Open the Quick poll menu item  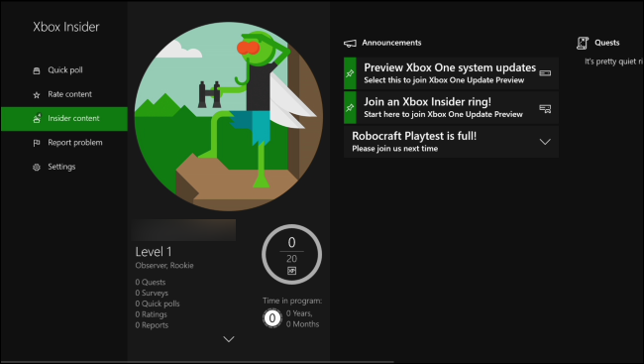tap(64, 70)
